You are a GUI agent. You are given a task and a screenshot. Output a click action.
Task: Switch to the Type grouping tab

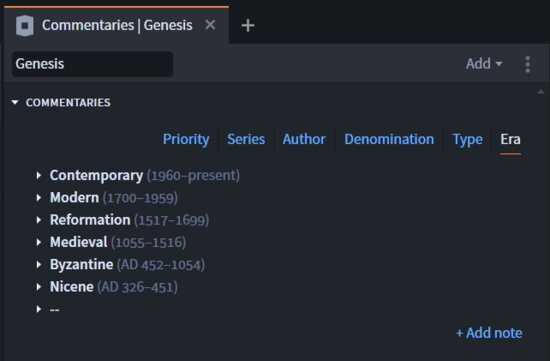(x=467, y=139)
